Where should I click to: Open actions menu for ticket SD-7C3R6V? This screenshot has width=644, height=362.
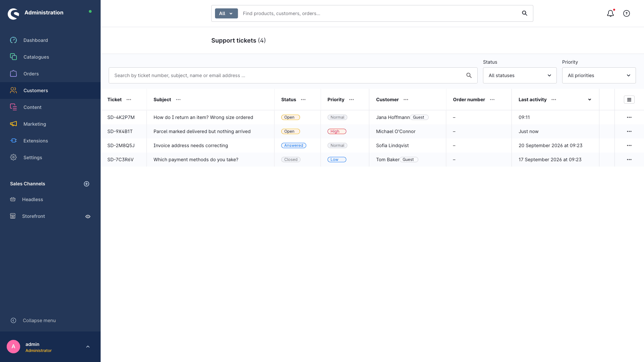pos(629,160)
